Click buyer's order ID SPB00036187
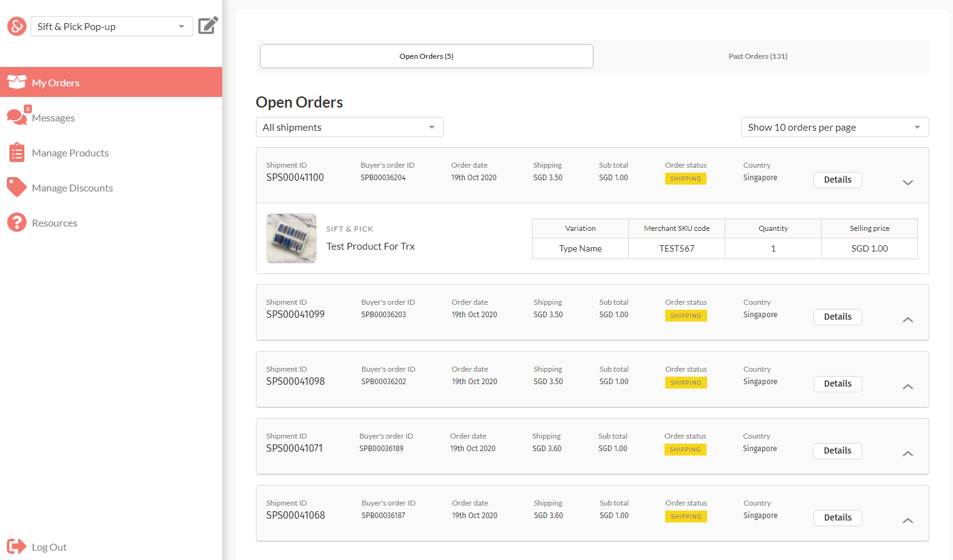Image resolution: width=953 pixels, height=560 pixels. (384, 516)
